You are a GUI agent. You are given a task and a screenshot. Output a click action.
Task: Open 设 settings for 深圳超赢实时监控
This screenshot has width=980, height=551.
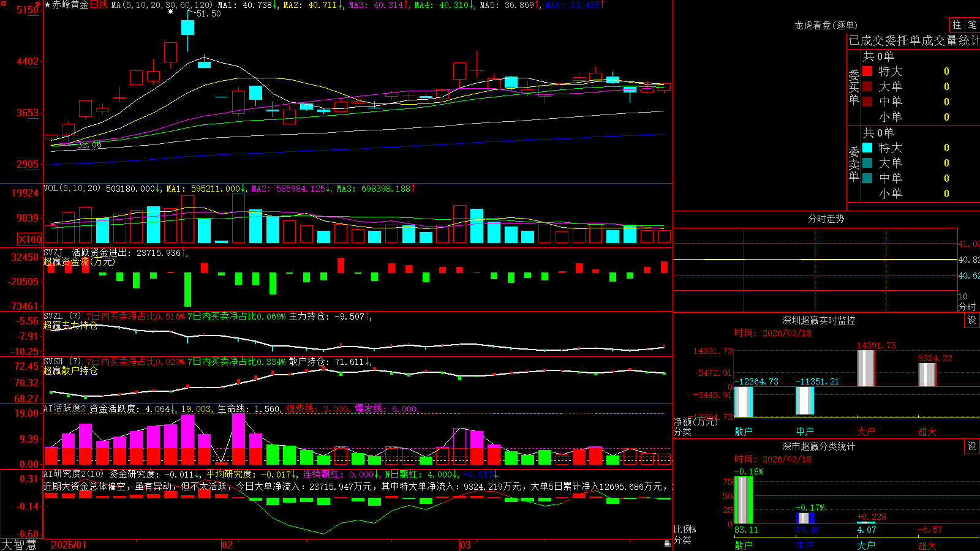pyautogui.click(x=972, y=320)
